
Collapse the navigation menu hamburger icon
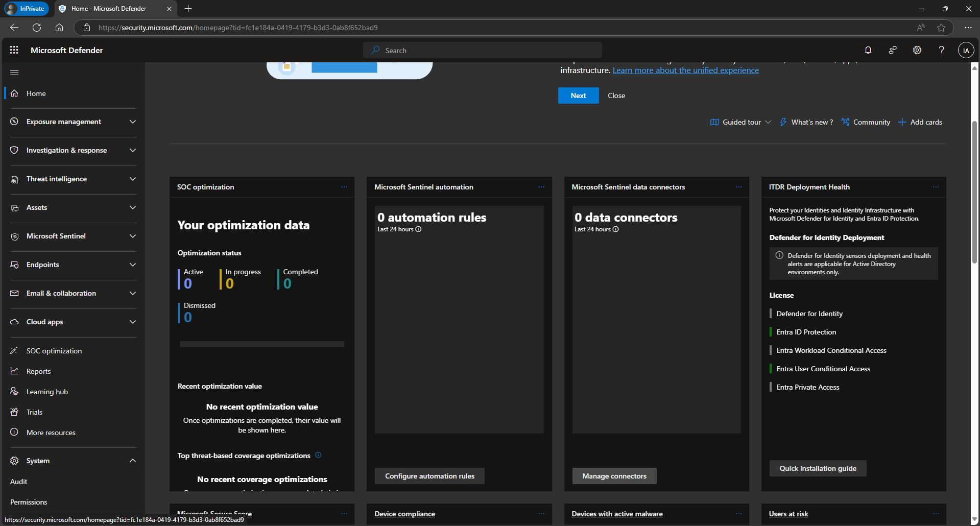coord(14,73)
